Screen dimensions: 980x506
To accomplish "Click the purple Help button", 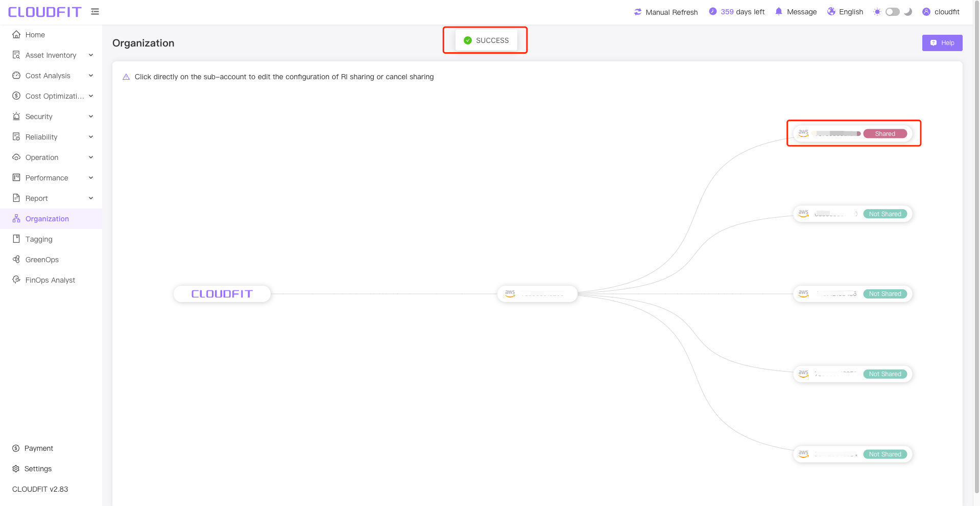I will point(942,43).
